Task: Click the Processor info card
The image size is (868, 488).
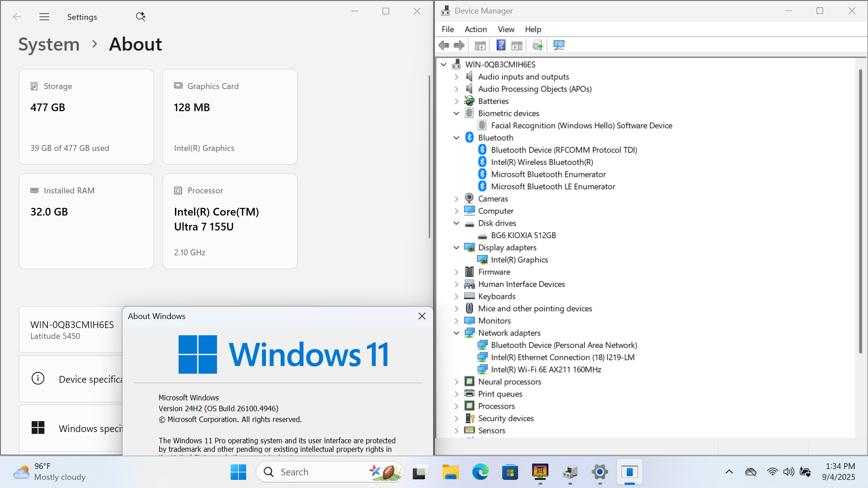Action: pyautogui.click(x=230, y=221)
